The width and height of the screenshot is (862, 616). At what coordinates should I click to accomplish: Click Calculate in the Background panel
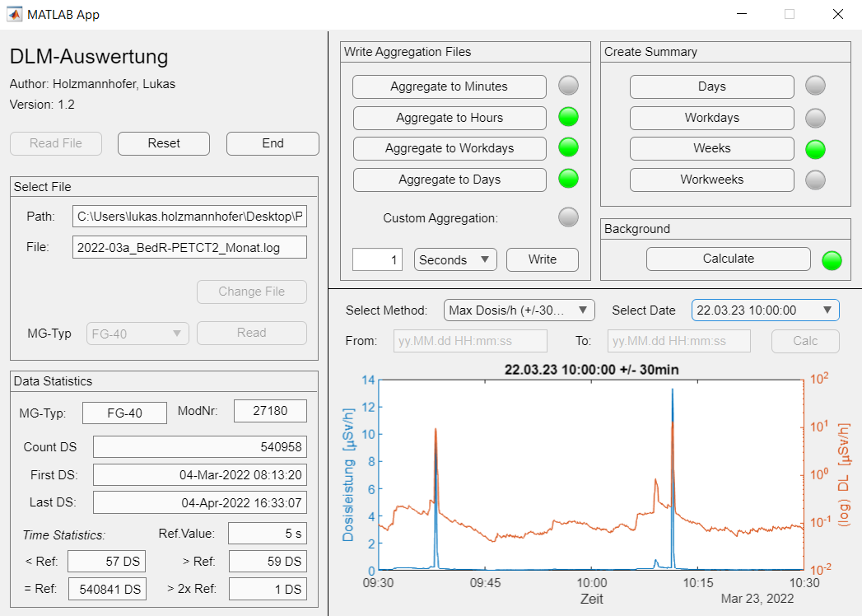coord(729,259)
